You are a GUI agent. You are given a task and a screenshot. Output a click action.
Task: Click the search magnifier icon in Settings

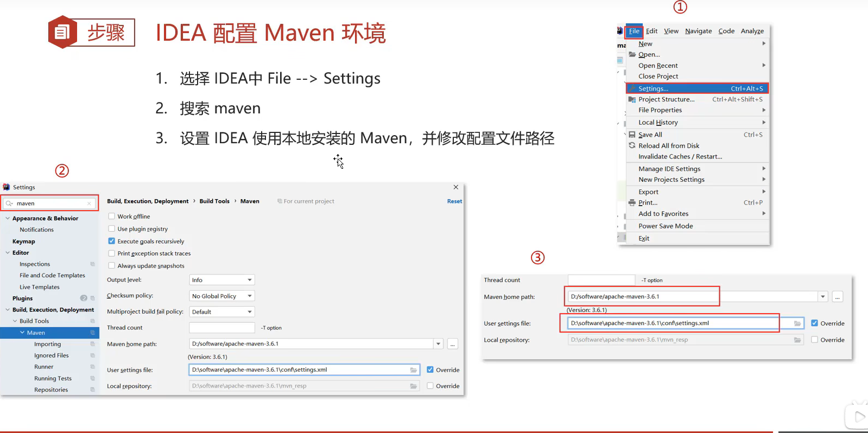9,203
